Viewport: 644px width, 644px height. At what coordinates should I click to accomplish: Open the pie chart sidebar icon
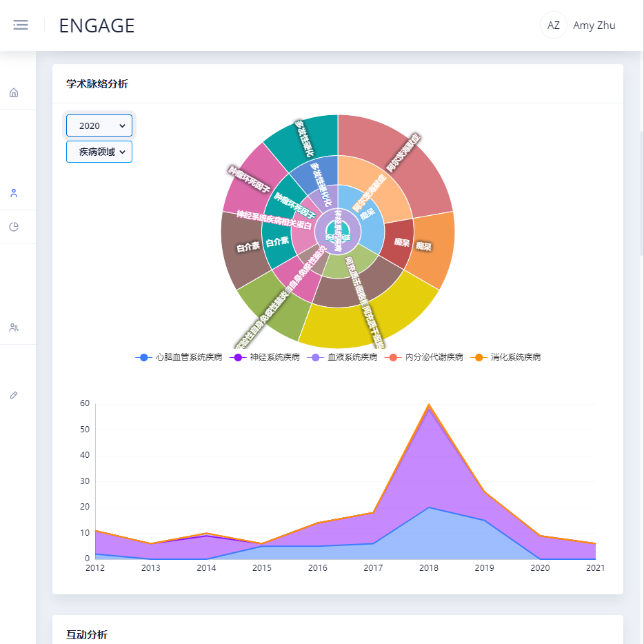(14, 227)
